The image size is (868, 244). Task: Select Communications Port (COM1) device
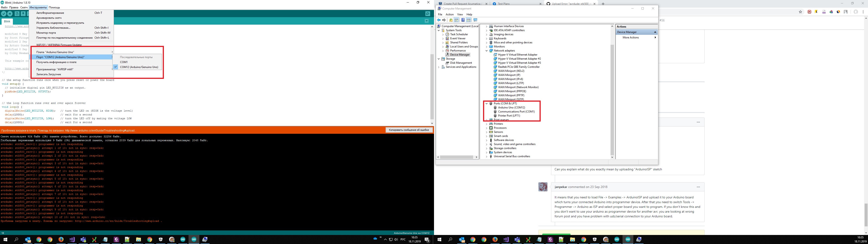516,112
